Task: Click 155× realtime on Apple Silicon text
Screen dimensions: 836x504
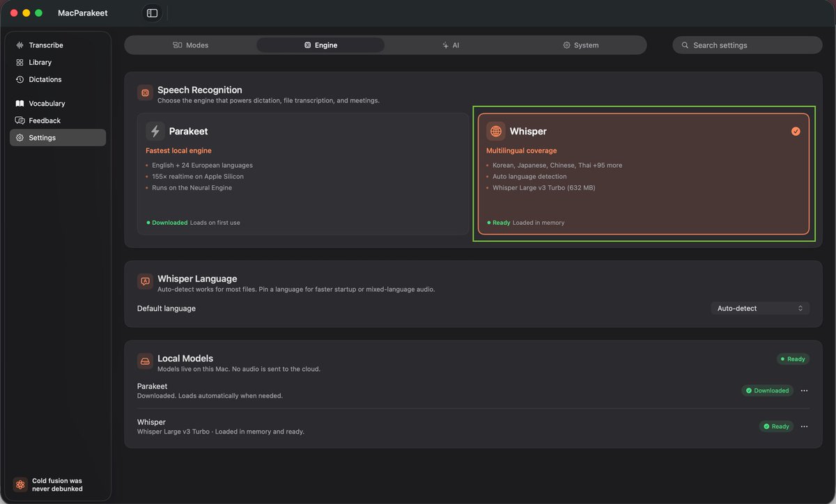Action: point(198,177)
